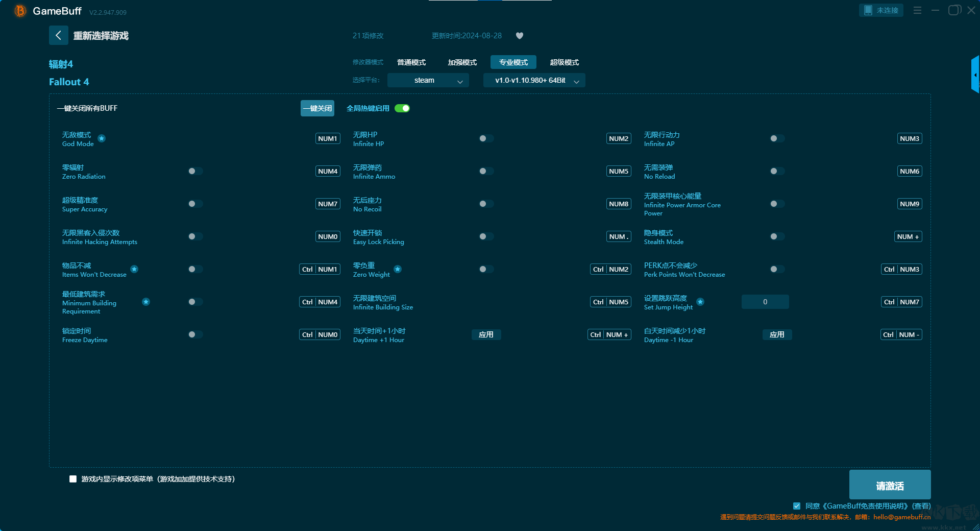
Task: Turn on the Stealth Mode toggle
Action: point(777,236)
